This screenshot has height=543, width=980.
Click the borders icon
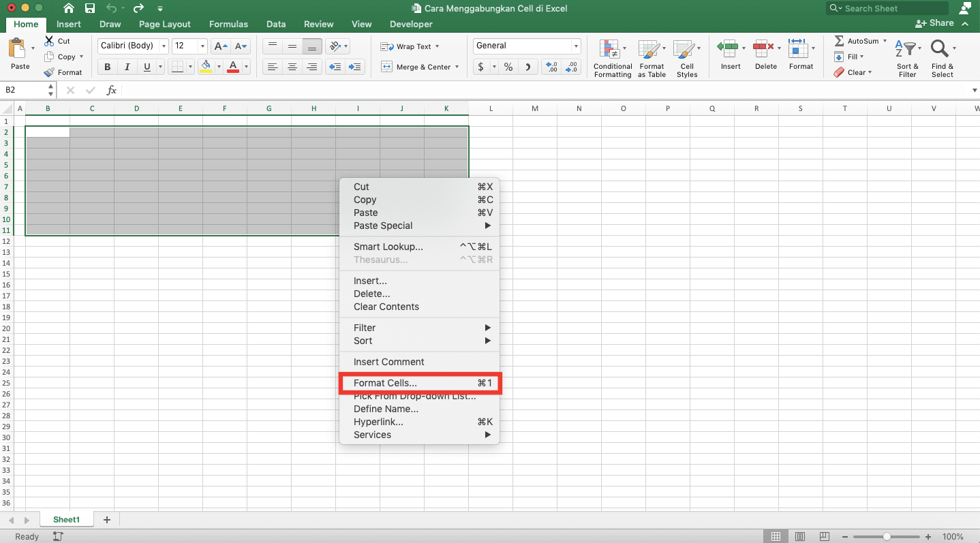(177, 67)
